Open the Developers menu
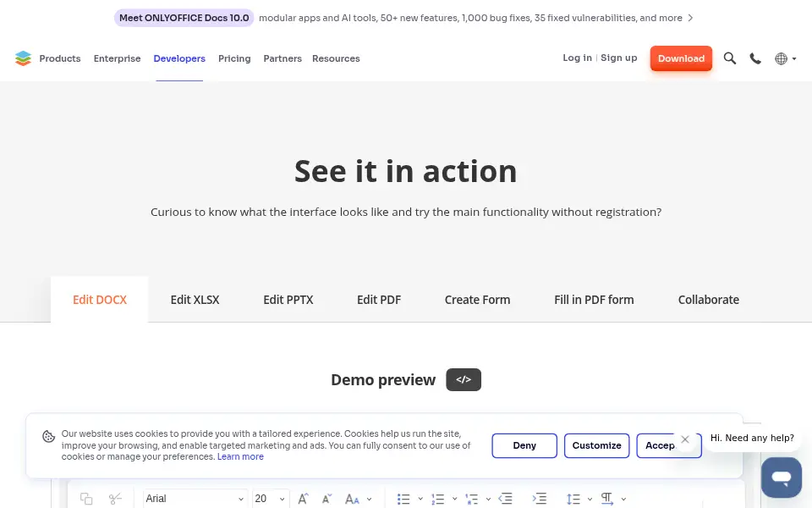Image resolution: width=812 pixels, height=508 pixels. pos(179,58)
